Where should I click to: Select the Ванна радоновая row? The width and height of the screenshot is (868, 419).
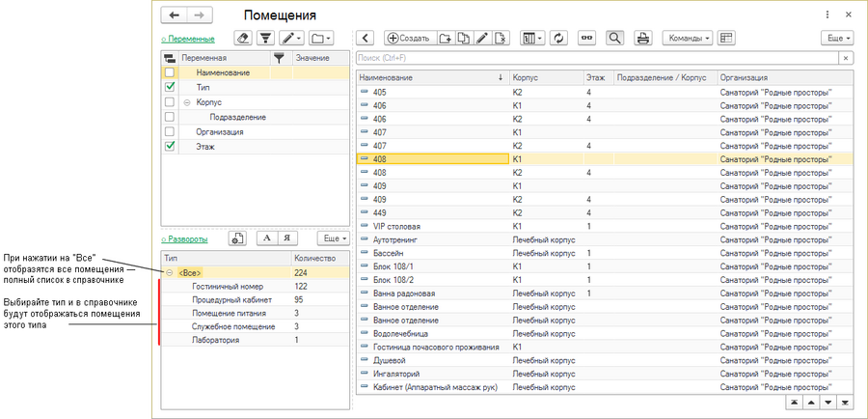coord(605,293)
